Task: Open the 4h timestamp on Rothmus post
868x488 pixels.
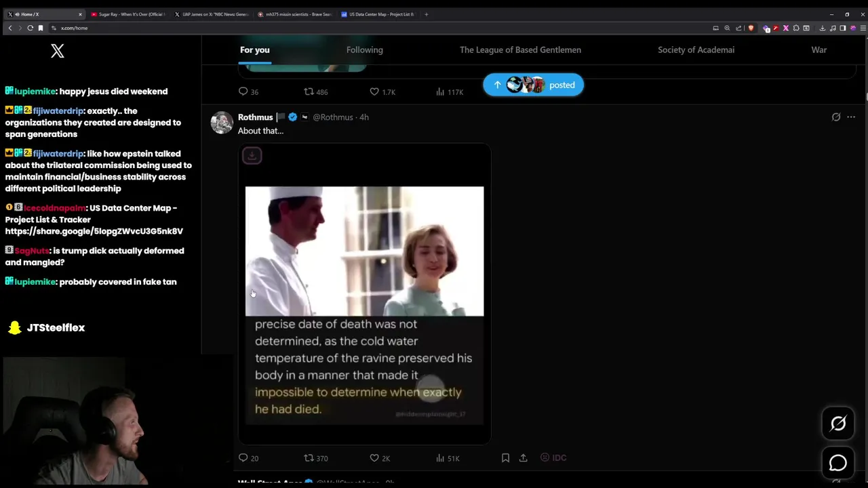Action: 364,117
